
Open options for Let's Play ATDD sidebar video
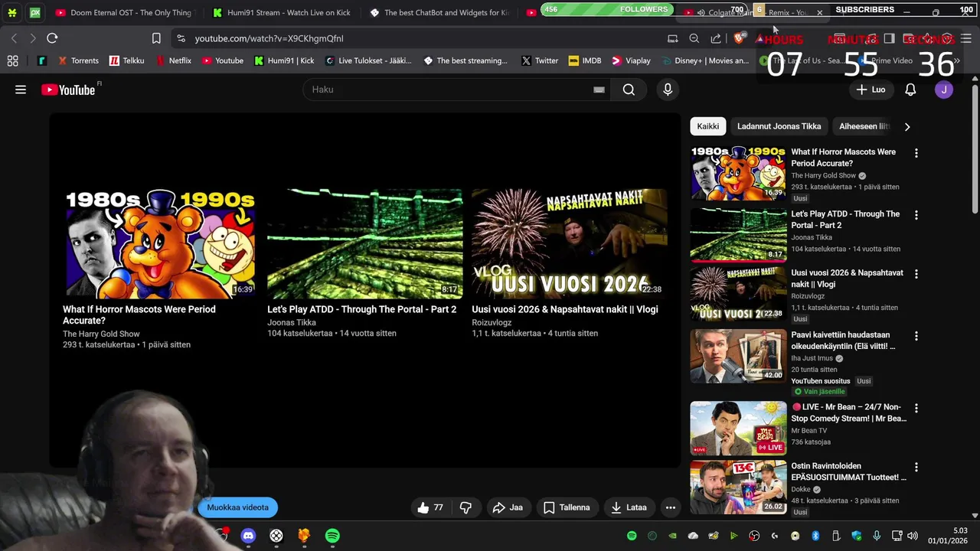point(916,215)
